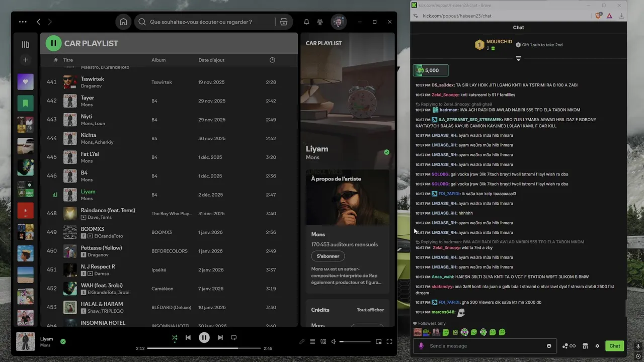
Task: Open the Spotify three-dot menu
Action: coord(23,22)
